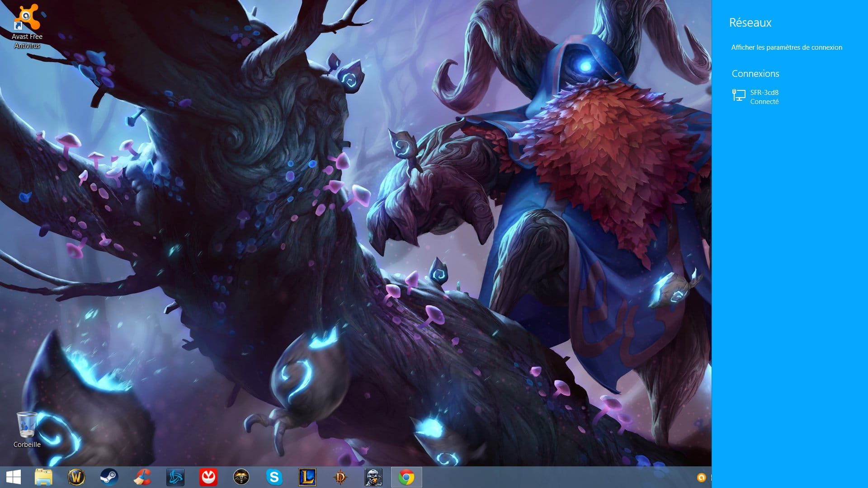
Task: Launch League of Legends from the taskbar
Action: (307, 477)
